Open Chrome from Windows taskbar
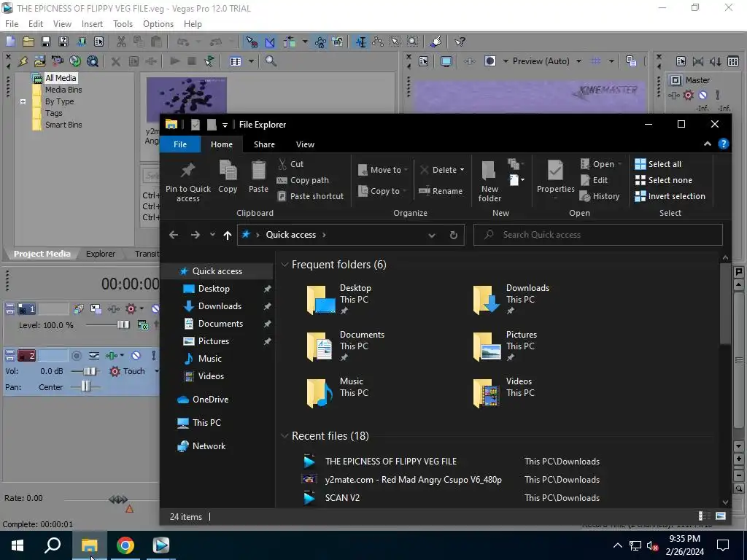The height and width of the screenshot is (560, 747). [x=125, y=545]
